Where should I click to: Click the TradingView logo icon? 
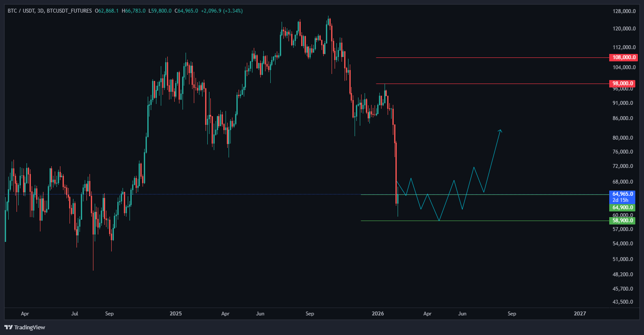click(8, 327)
